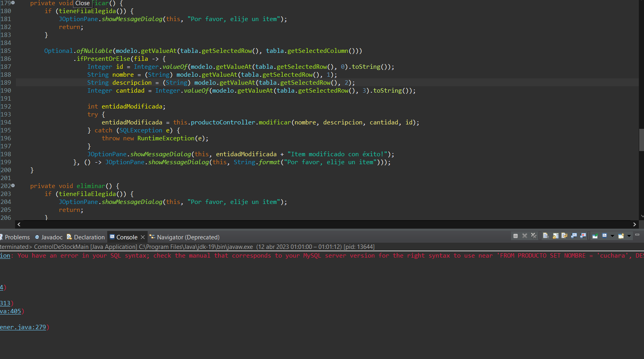Open the Navigator (Deprecated) tab

point(184,237)
